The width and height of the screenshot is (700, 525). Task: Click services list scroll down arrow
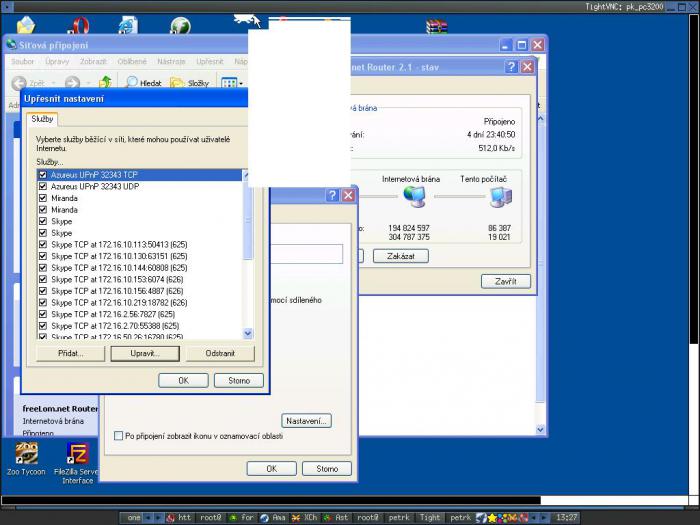tap(248, 333)
